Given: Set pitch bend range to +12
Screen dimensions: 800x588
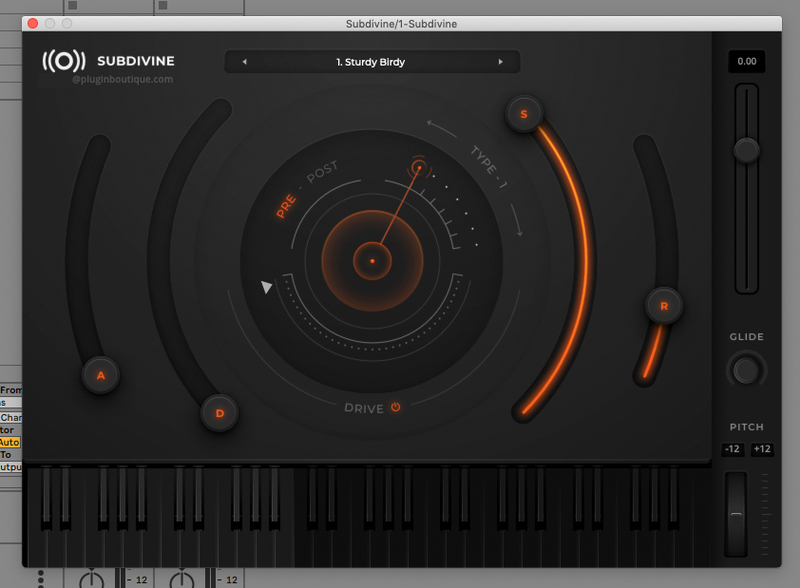Looking at the screenshot, I should click(762, 449).
